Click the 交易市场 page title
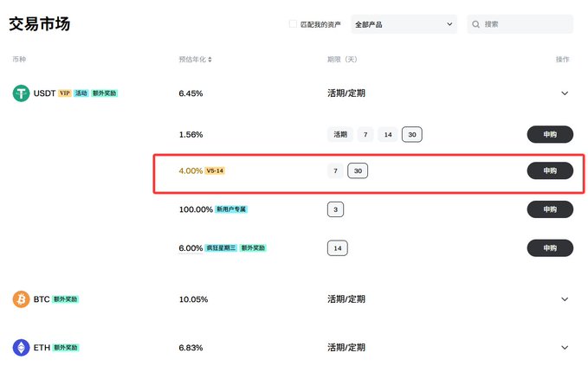This screenshot has height=366, width=588. [x=40, y=24]
